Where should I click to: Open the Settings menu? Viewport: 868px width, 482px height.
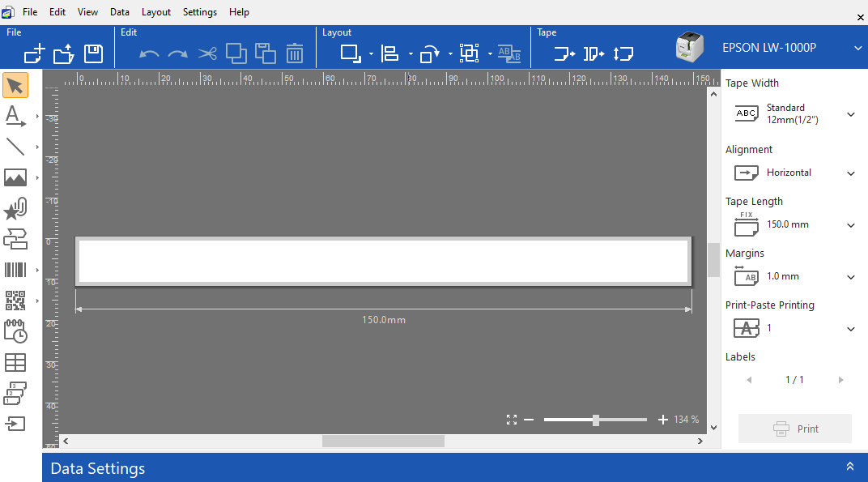pyautogui.click(x=200, y=12)
